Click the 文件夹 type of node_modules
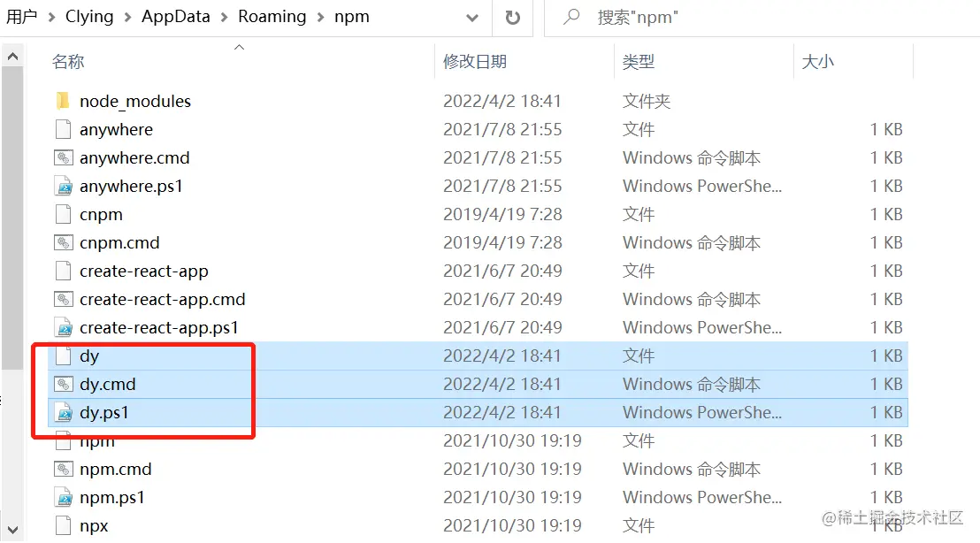The width and height of the screenshot is (980, 543). [647, 101]
